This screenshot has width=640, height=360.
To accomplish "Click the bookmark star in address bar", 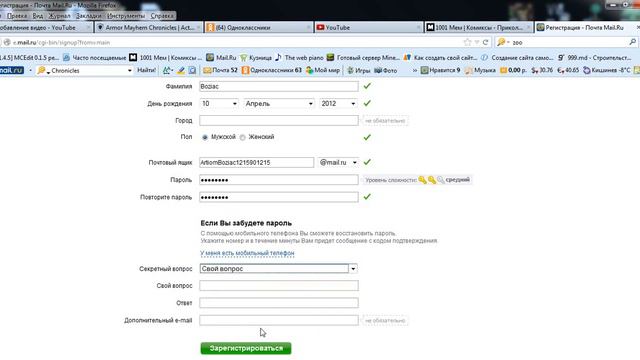I will 467,42.
